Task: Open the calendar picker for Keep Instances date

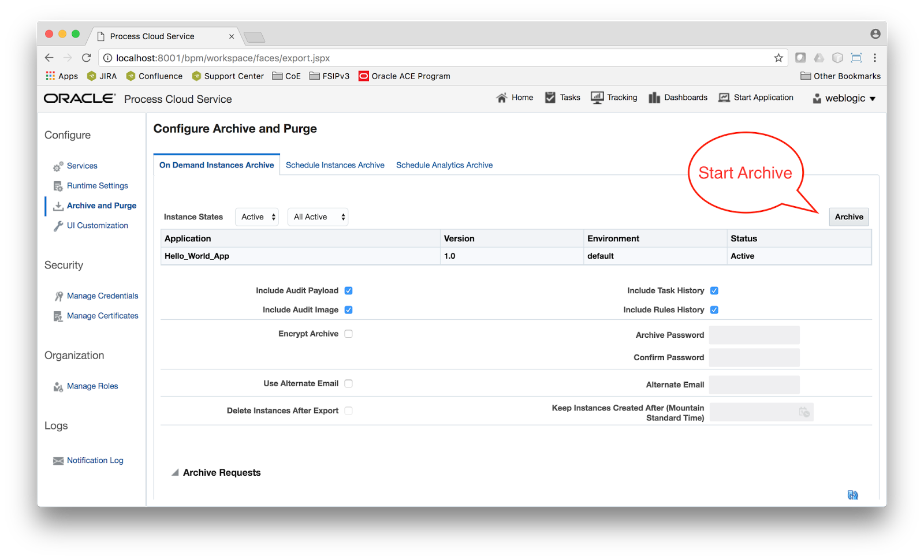Action: pos(805,412)
